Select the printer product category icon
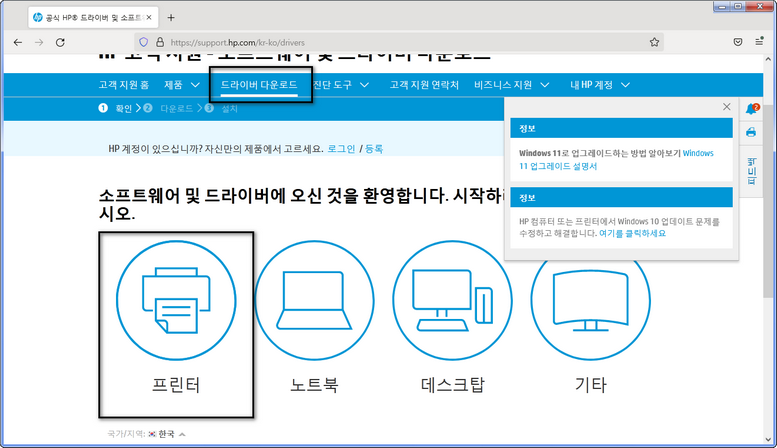777x448 pixels. coord(176,301)
